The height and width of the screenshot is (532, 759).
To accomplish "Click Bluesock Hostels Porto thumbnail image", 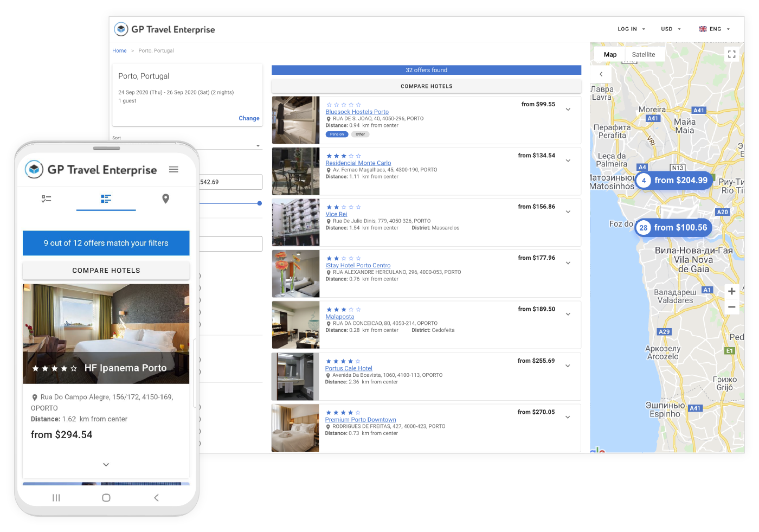I will click(295, 120).
